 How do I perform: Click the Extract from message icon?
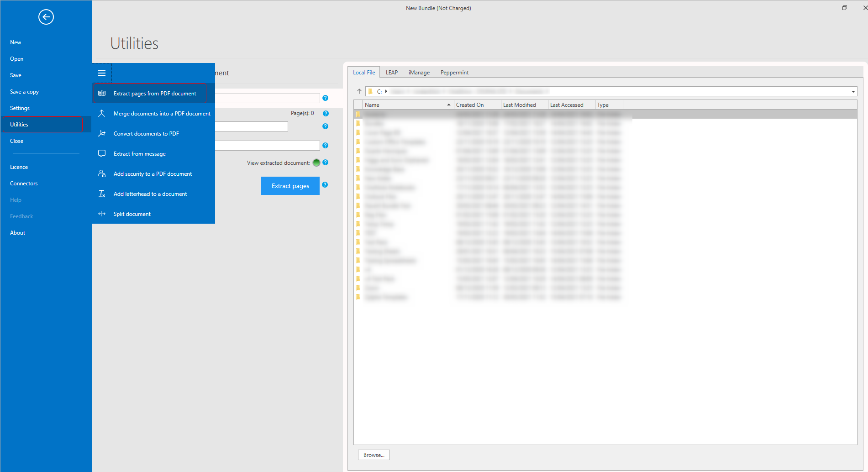click(x=102, y=154)
